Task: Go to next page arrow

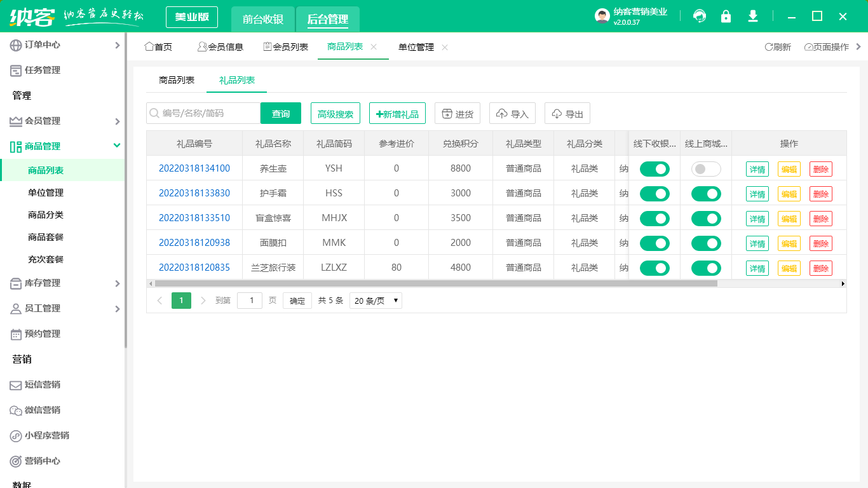Action: click(203, 301)
